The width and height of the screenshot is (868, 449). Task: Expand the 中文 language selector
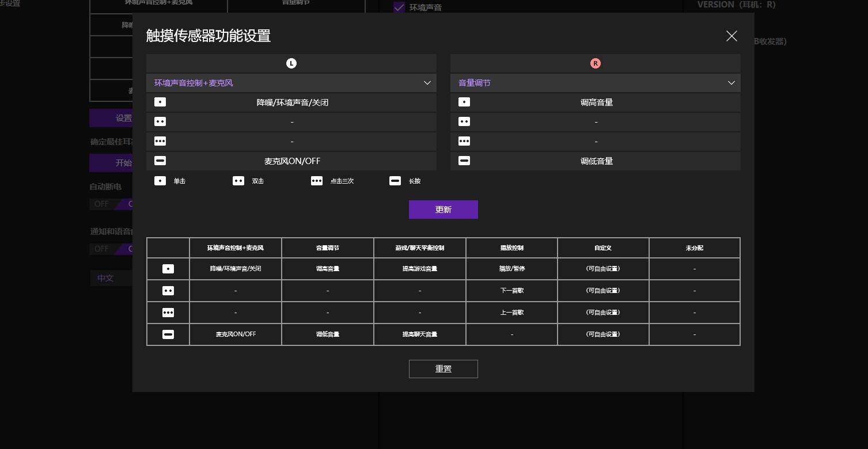coord(113,278)
